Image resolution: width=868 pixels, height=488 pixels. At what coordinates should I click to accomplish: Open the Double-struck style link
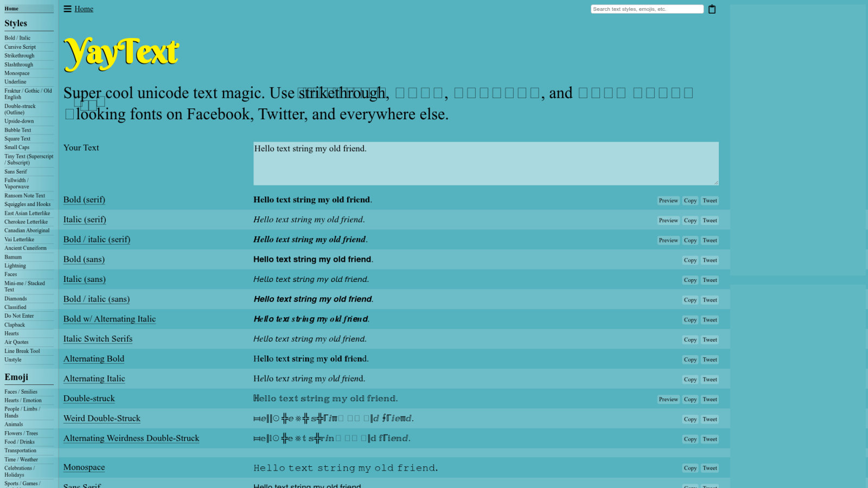(x=89, y=399)
